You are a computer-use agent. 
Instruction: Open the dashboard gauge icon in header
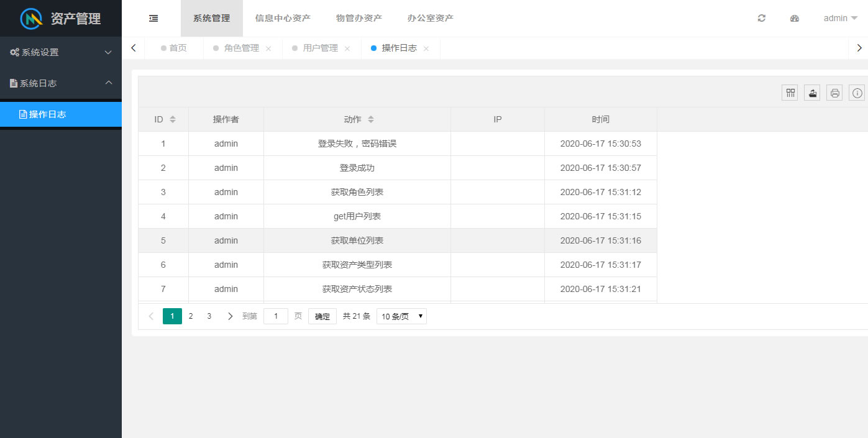click(794, 19)
